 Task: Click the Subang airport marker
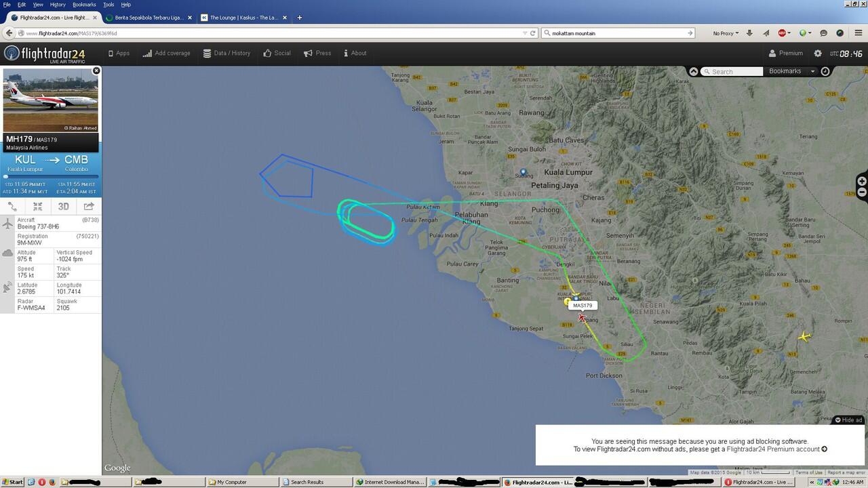tap(523, 172)
